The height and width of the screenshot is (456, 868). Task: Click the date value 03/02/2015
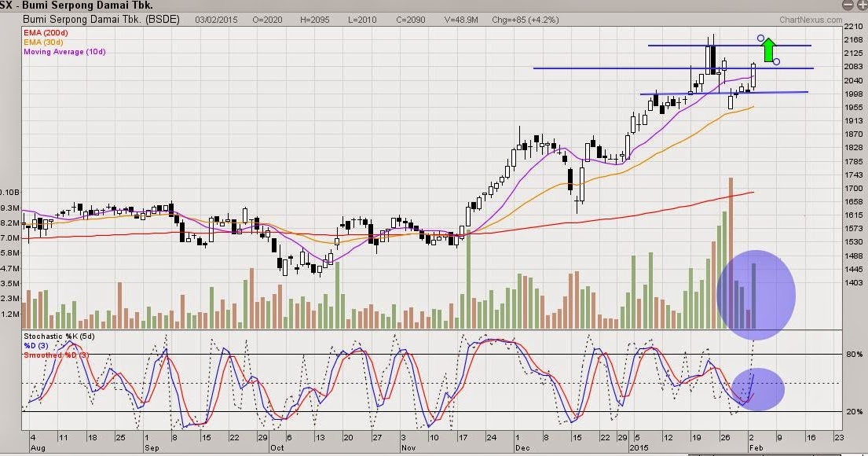(x=217, y=20)
